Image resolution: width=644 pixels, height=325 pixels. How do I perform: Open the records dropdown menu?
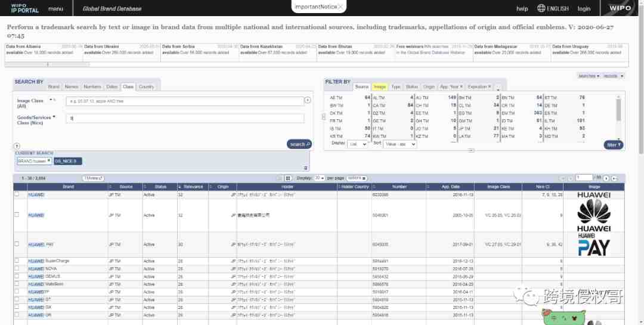coord(614,76)
